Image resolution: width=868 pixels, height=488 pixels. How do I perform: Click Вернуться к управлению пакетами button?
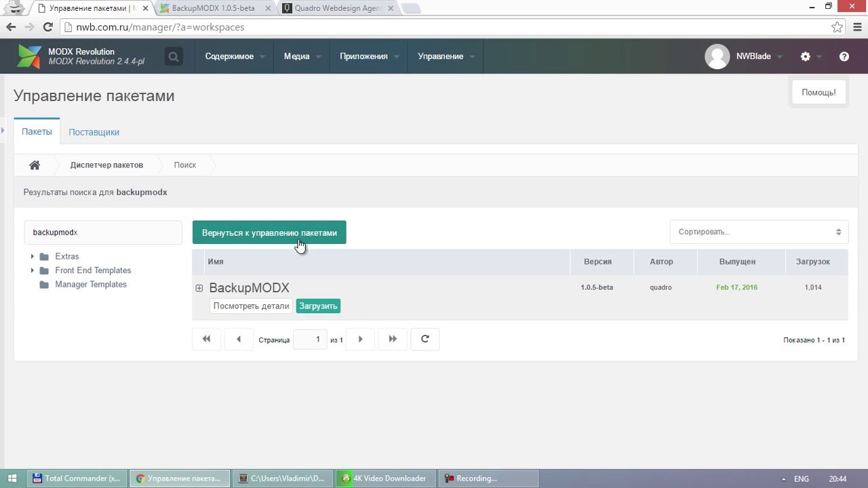(x=269, y=232)
